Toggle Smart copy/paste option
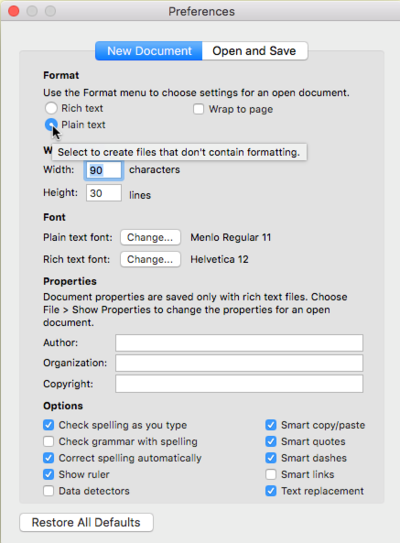The height and width of the screenshot is (543, 400). [x=271, y=425]
